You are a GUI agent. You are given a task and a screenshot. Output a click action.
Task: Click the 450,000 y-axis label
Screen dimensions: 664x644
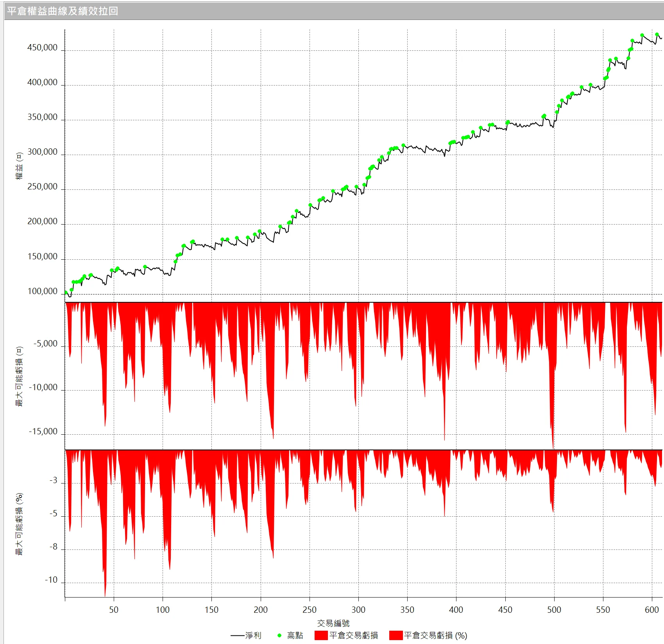pyautogui.click(x=42, y=48)
